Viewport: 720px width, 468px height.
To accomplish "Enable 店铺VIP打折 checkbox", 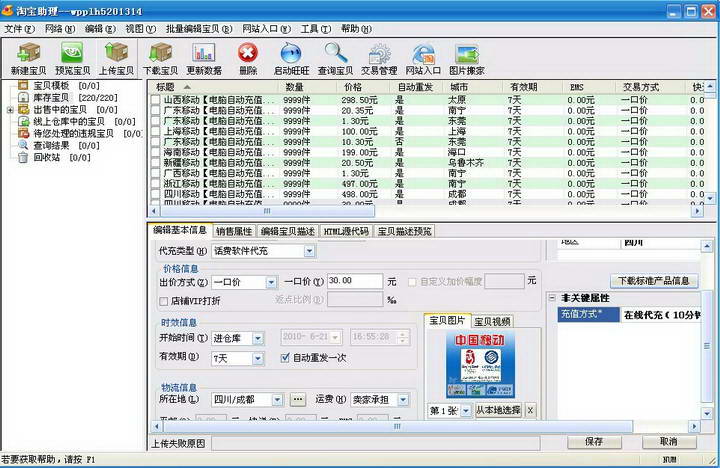I will pyautogui.click(x=163, y=301).
